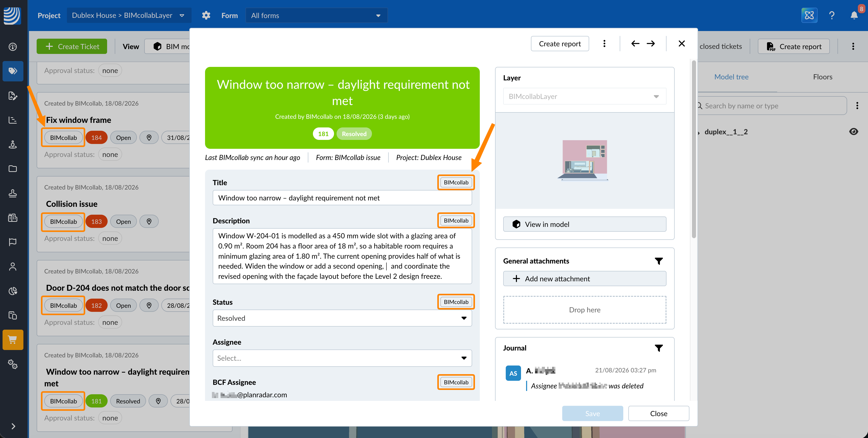Click Open status on ticket 182
868x438 pixels.
123,305
